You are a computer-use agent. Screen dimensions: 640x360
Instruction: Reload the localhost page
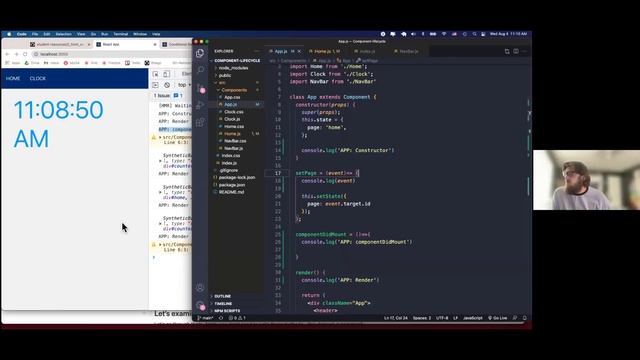click(25, 54)
